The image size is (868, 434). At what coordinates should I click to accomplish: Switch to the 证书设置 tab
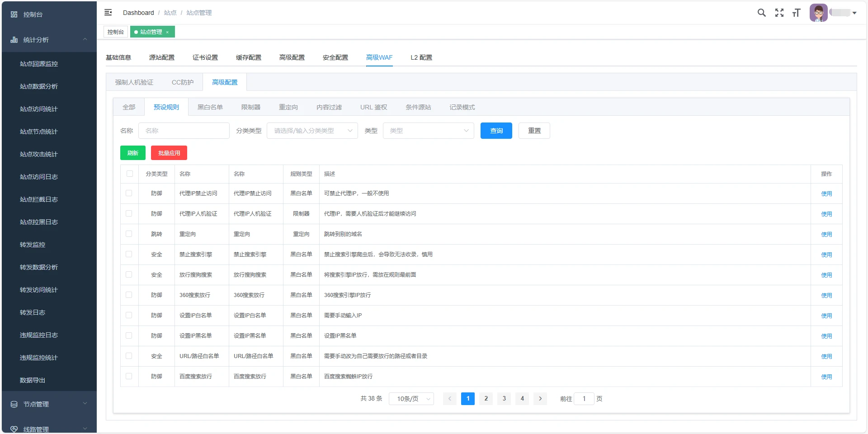point(205,57)
